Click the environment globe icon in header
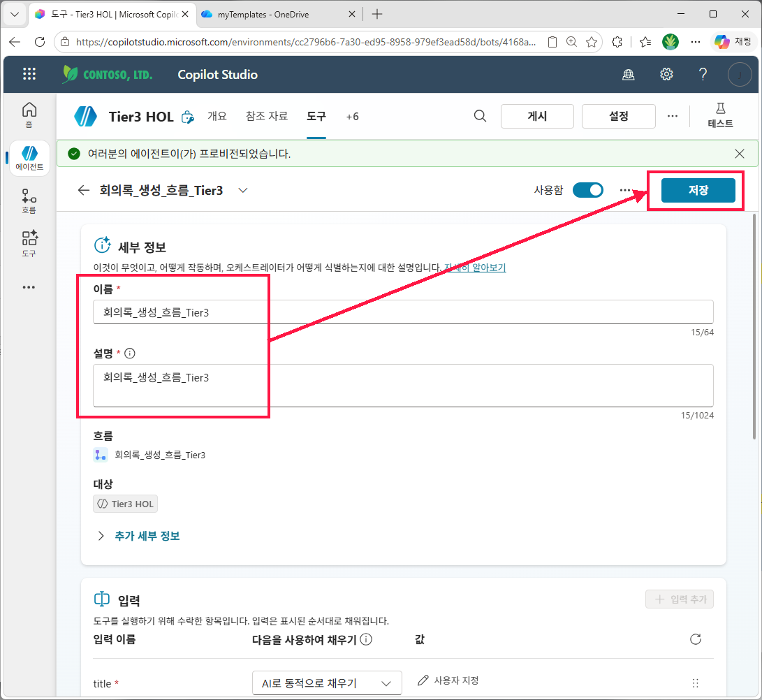The image size is (762, 700). pyautogui.click(x=629, y=74)
